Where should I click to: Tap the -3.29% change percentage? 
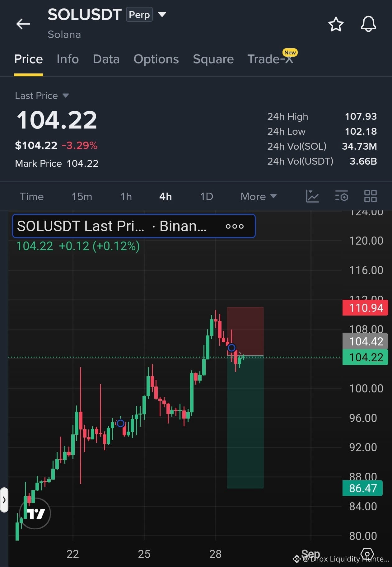pyautogui.click(x=80, y=145)
